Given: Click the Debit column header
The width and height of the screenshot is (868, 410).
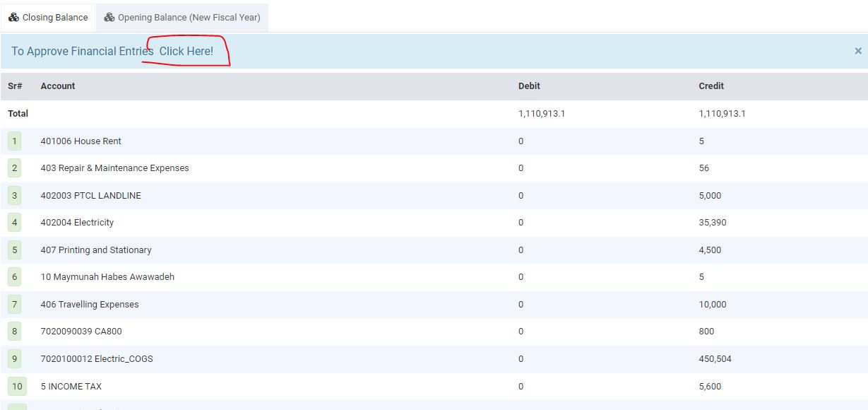Looking at the screenshot, I should coord(529,86).
